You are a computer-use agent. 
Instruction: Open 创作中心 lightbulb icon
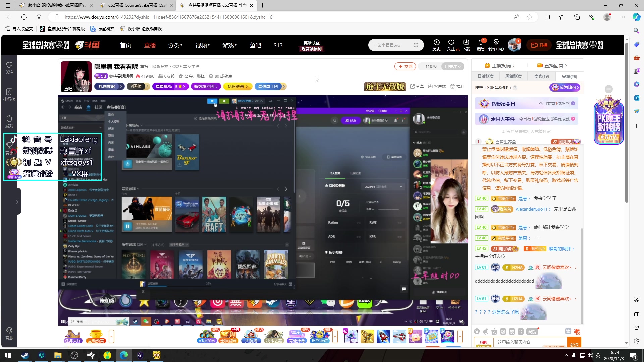click(x=496, y=45)
